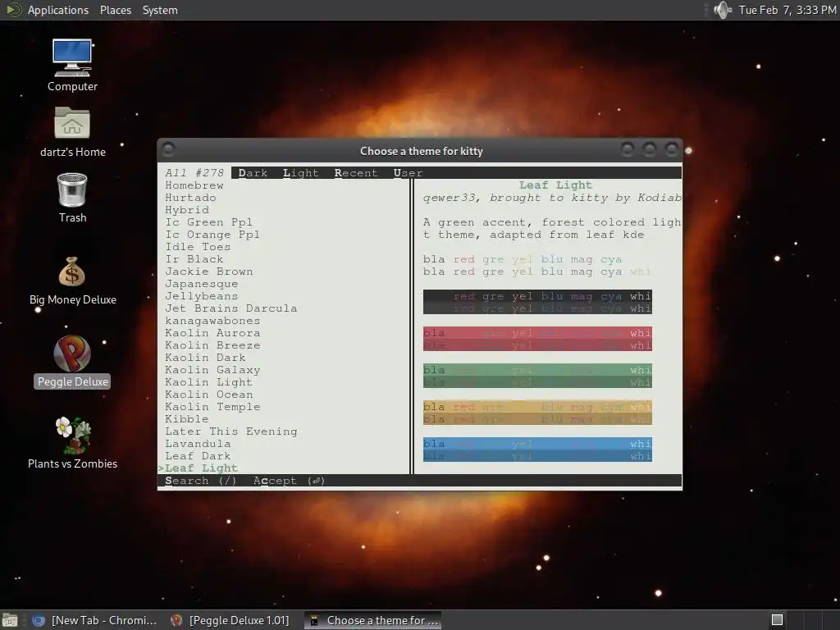The image size is (840, 630).
Task: Switch to New Tab Chromium taskbar entry
Action: click(x=95, y=620)
